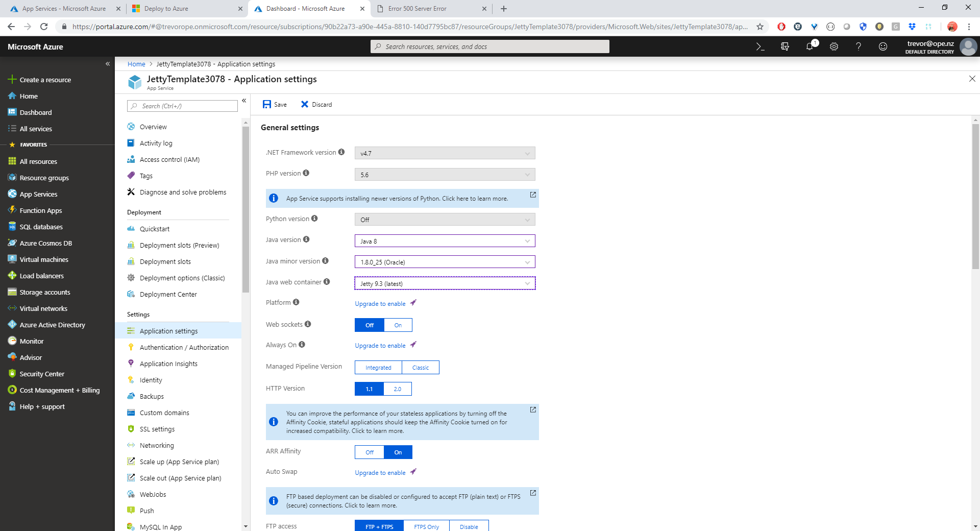This screenshot has width=980, height=531.
Task: Click info icon next to Always On
Action: 302,345
